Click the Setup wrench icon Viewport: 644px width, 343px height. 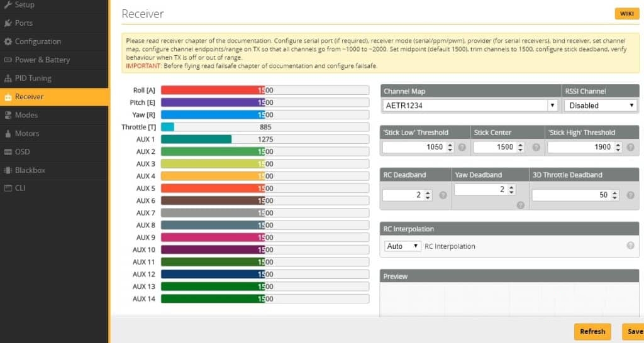click(8, 4)
